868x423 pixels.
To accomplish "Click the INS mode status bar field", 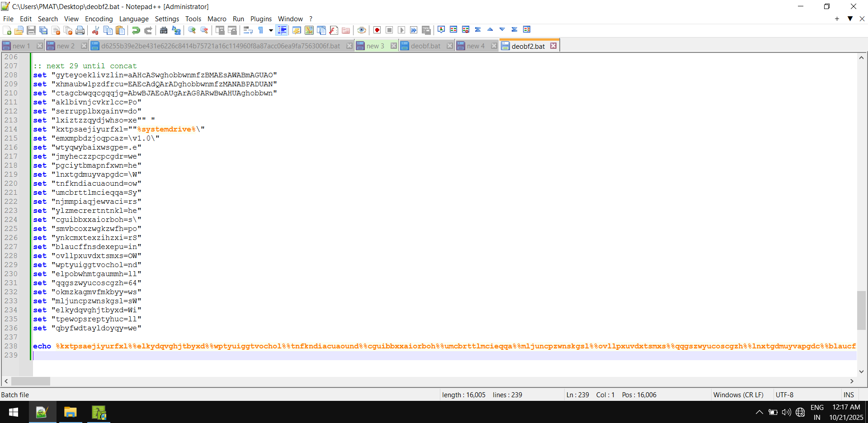I will (x=849, y=395).
